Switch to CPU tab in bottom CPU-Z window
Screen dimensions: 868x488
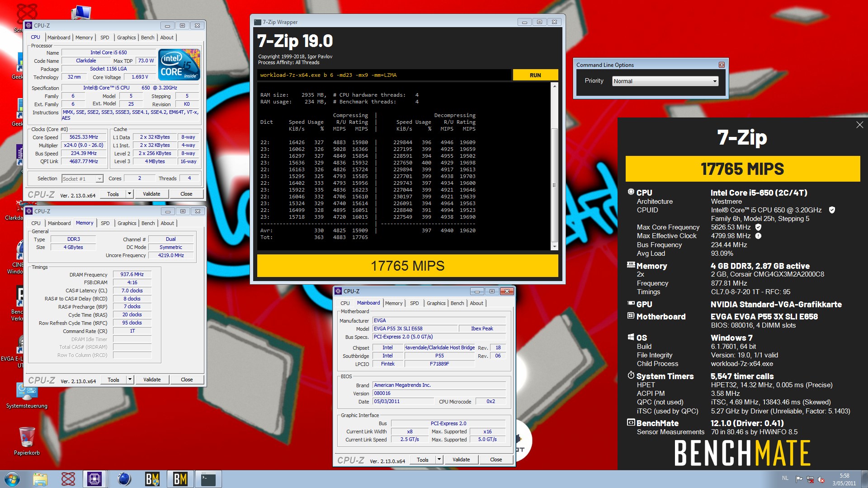(345, 303)
